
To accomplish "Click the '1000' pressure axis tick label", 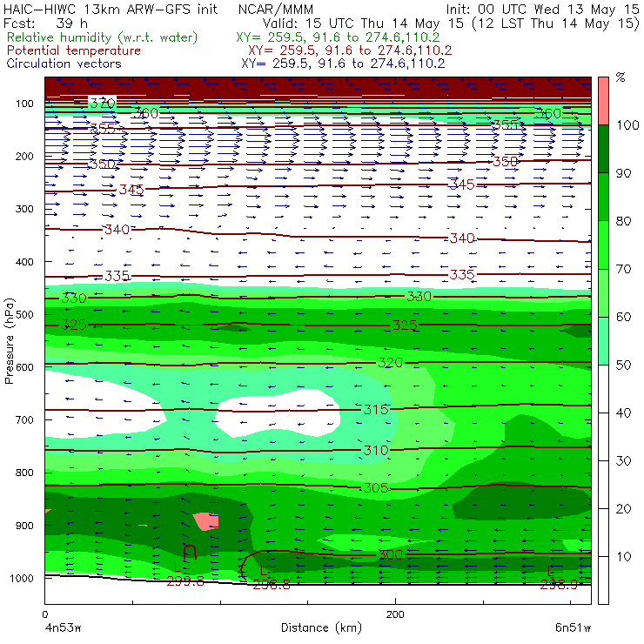I will click(22, 578).
